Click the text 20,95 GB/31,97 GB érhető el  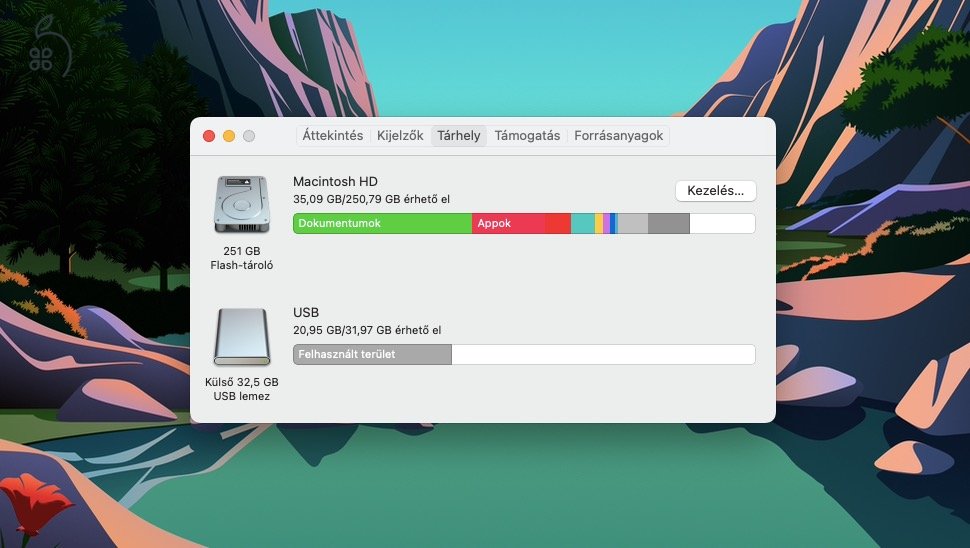pyautogui.click(x=367, y=330)
